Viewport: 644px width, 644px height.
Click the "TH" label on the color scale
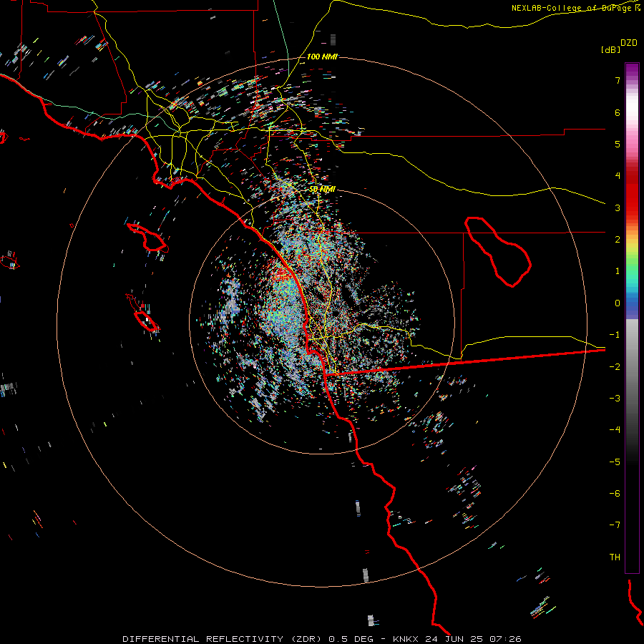coord(615,557)
